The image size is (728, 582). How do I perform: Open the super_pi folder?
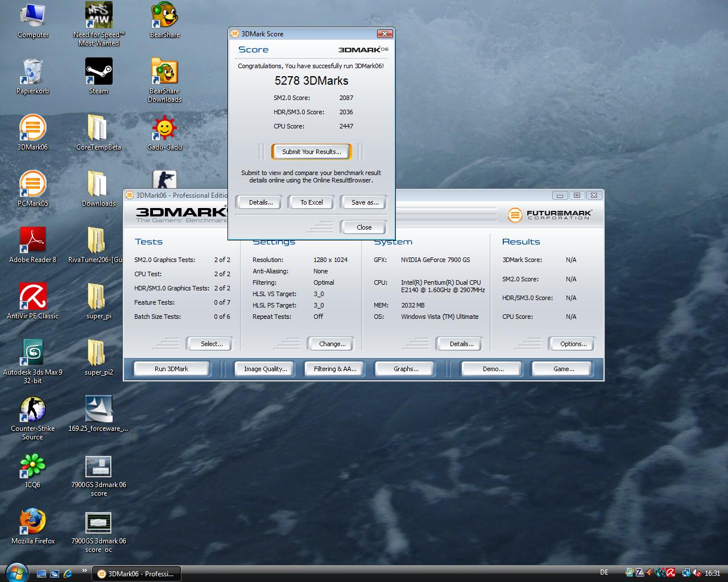98,302
